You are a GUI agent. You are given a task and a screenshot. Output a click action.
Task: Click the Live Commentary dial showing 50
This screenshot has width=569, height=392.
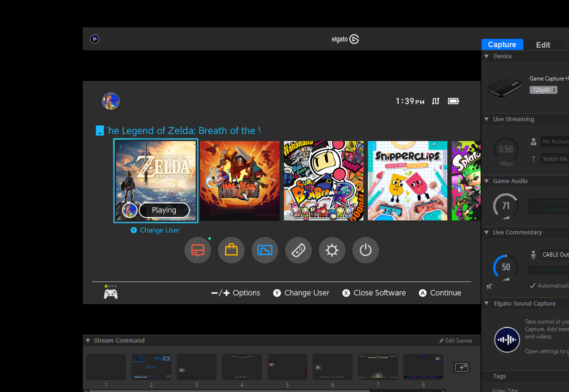coord(506,267)
